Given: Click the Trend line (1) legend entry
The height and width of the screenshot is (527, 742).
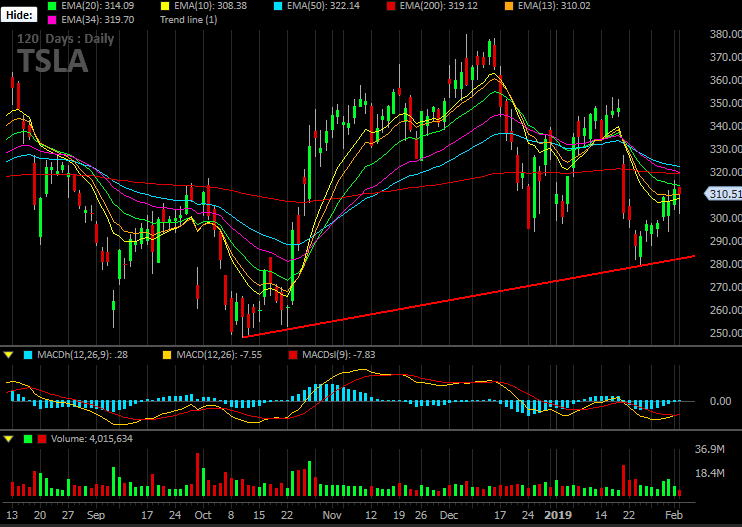Looking at the screenshot, I should pyautogui.click(x=188, y=20).
